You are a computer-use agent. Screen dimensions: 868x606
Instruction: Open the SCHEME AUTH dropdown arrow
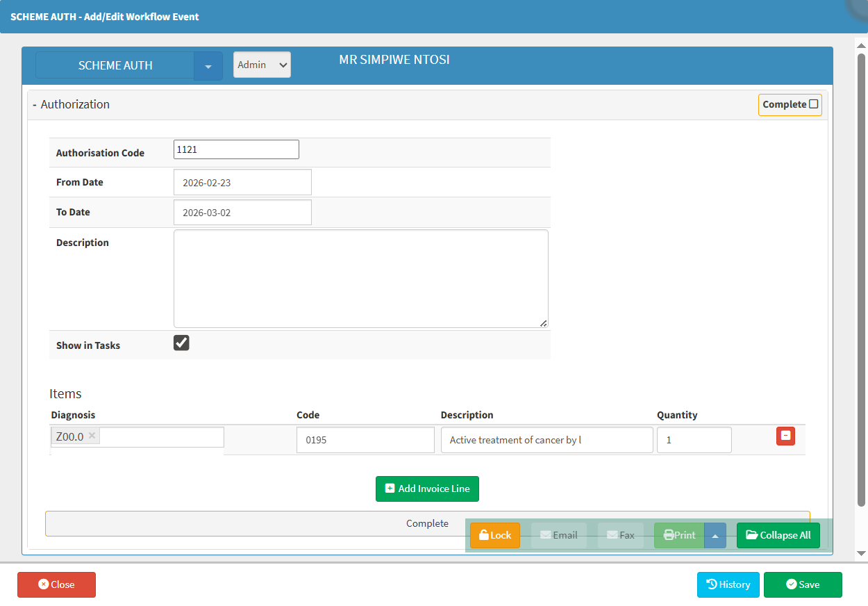[208, 66]
